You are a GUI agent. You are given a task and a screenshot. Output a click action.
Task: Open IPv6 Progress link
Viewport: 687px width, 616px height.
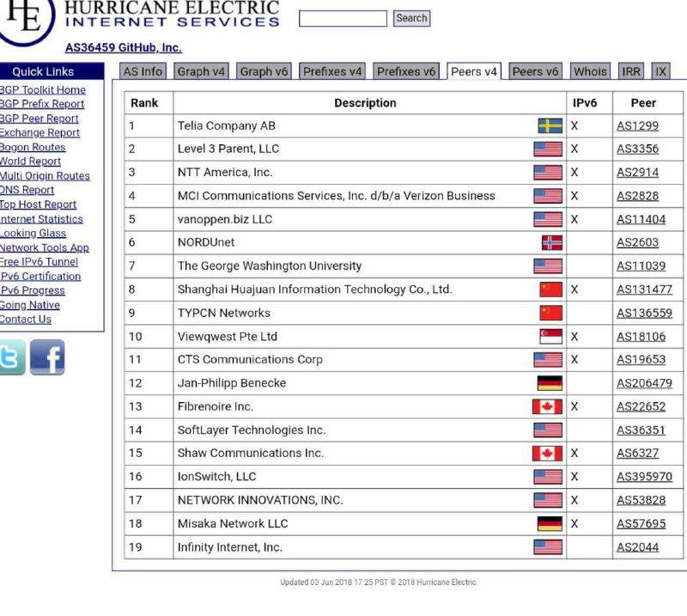tap(33, 290)
